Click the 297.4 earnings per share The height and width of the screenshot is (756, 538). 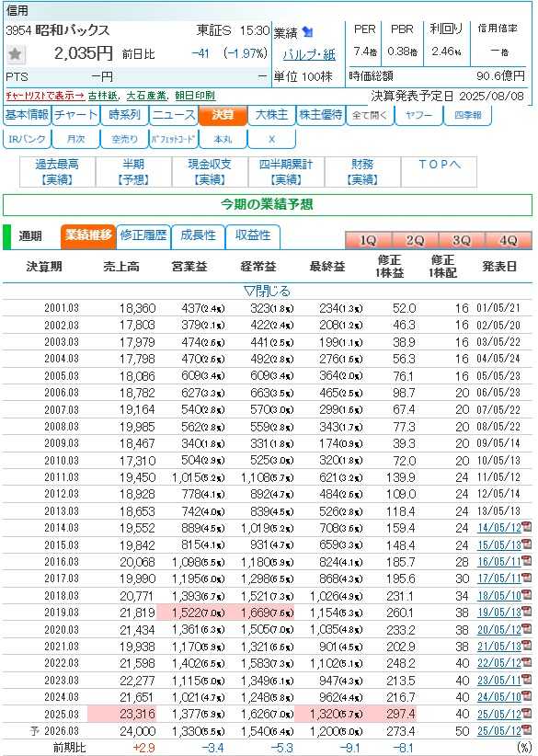(401, 714)
